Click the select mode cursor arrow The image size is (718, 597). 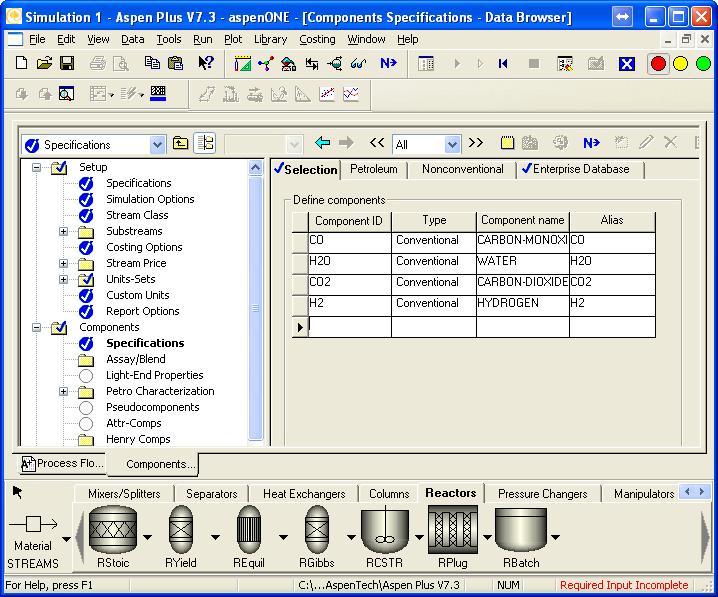17,492
